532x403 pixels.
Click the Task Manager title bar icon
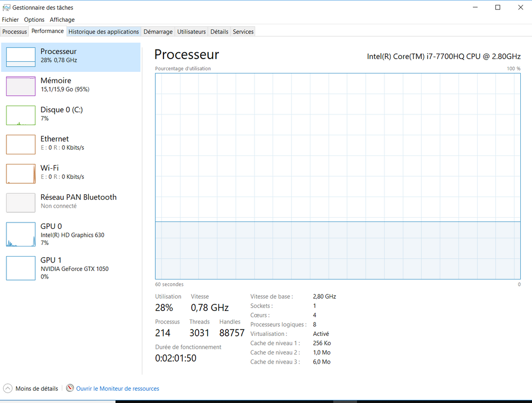[6, 7]
